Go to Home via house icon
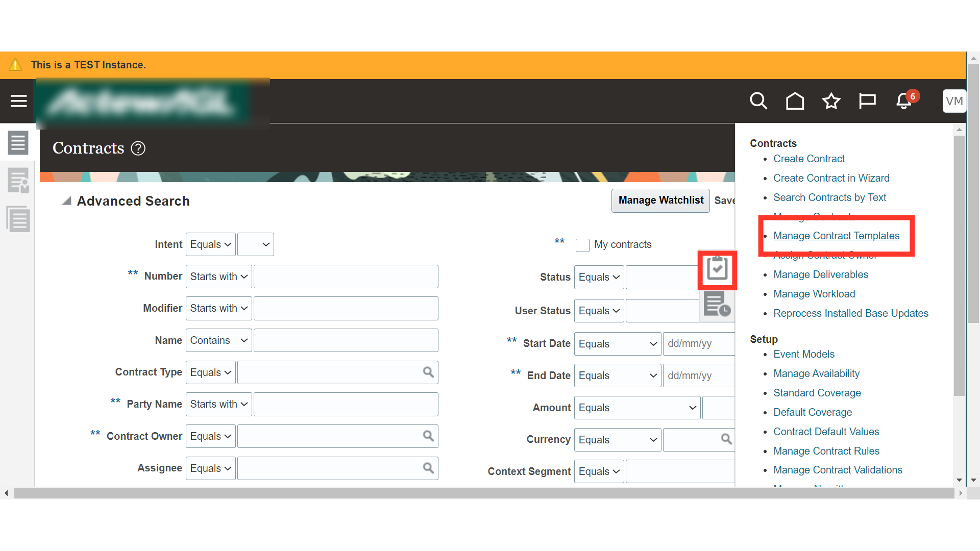This screenshot has width=980, height=551. pos(795,101)
